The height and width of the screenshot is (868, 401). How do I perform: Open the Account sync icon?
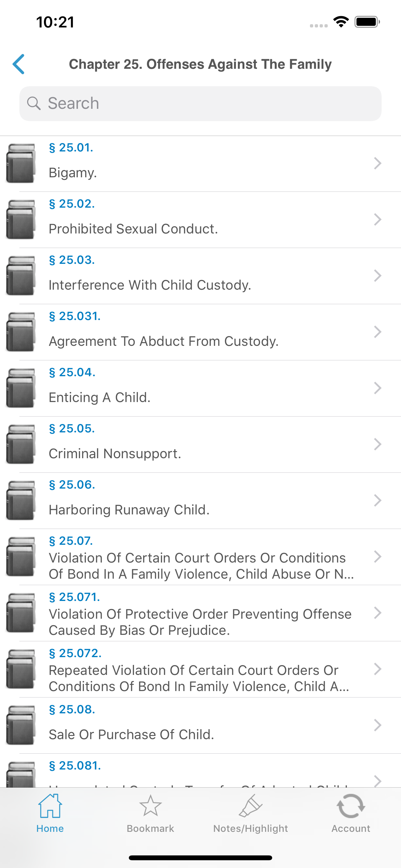[x=350, y=806]
